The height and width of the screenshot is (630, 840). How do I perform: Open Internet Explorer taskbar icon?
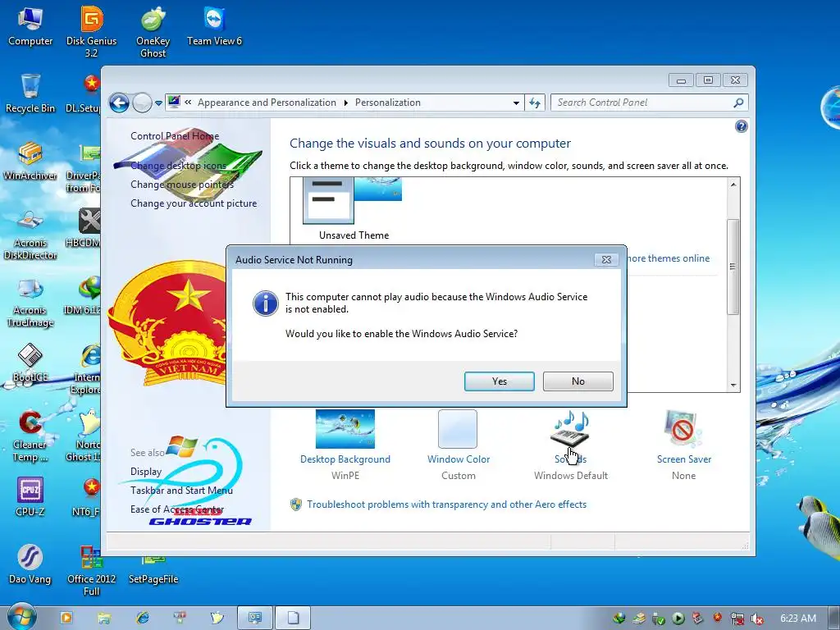coord(143,618)
